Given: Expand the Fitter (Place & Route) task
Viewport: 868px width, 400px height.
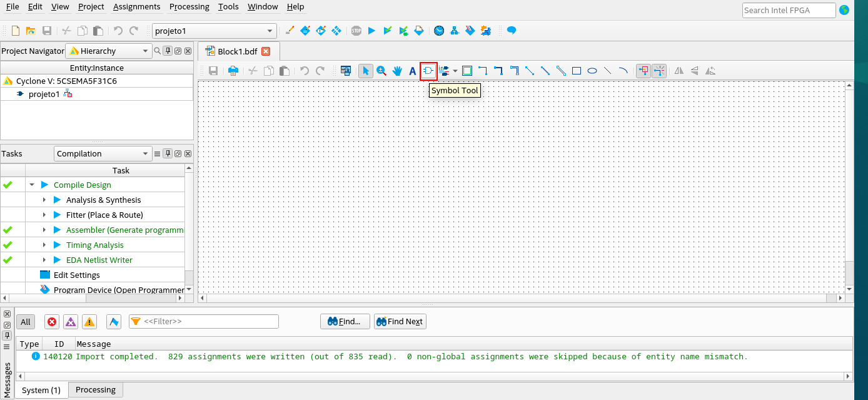Looking at the screenshot, I should coord(44,215).
